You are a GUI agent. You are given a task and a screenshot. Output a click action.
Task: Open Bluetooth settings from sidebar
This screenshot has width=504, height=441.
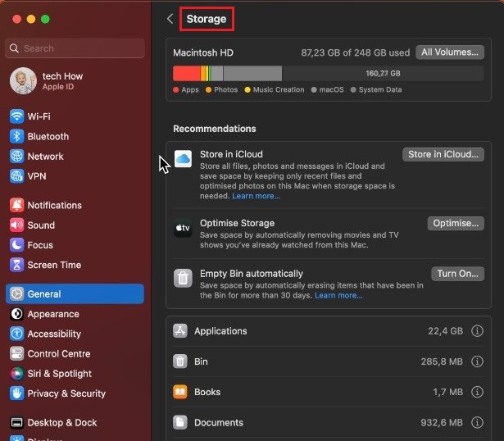click(48, 136)
